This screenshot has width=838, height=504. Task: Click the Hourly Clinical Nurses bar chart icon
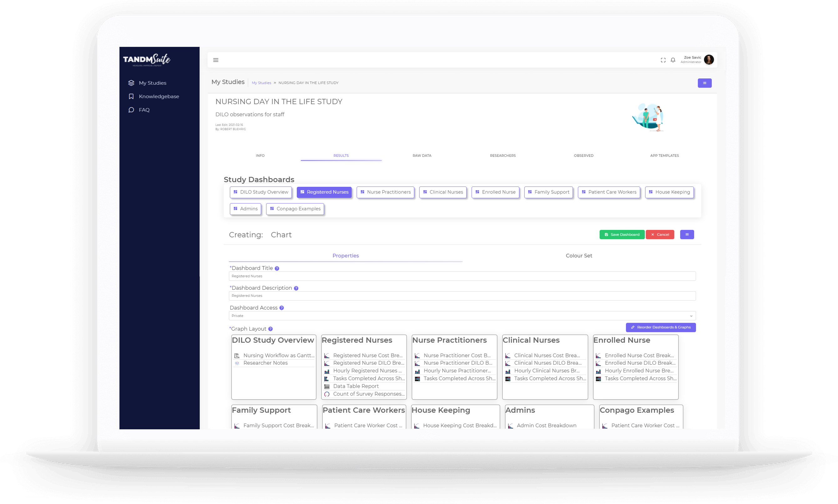pos(507,371)
